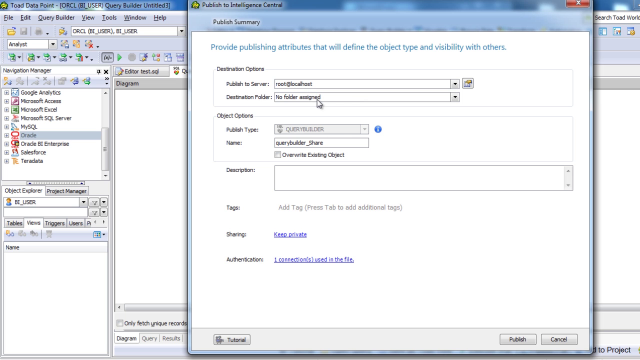Click the blue info icon next to Publish Type
This screenshot has height=360, width=640.
tap(378, 129)
